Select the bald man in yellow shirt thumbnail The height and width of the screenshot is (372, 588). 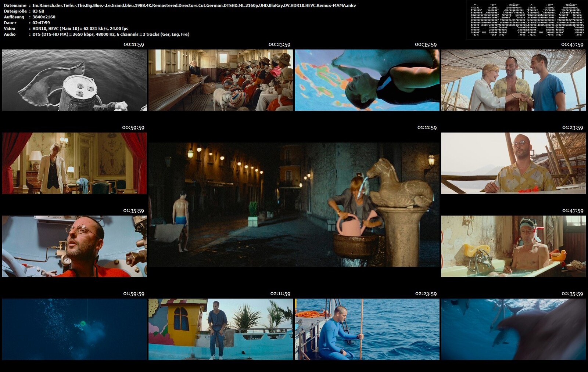point(513,163)
